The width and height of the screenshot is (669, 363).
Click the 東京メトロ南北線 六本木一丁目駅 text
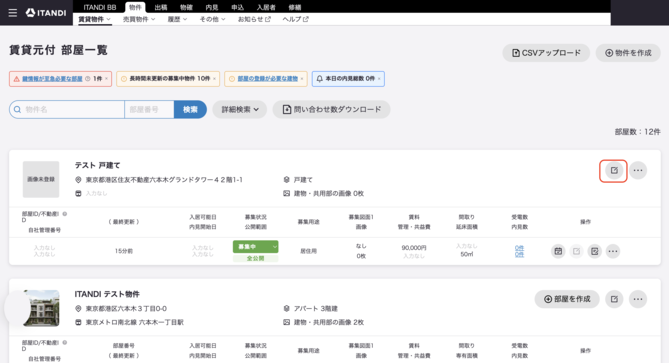pyautogui.click(x=134, y=322)
